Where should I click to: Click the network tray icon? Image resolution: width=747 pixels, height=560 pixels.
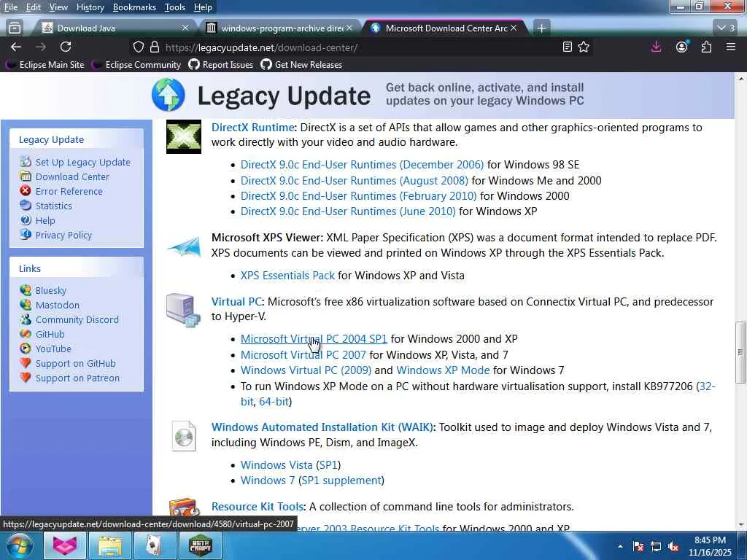[656, 547]
